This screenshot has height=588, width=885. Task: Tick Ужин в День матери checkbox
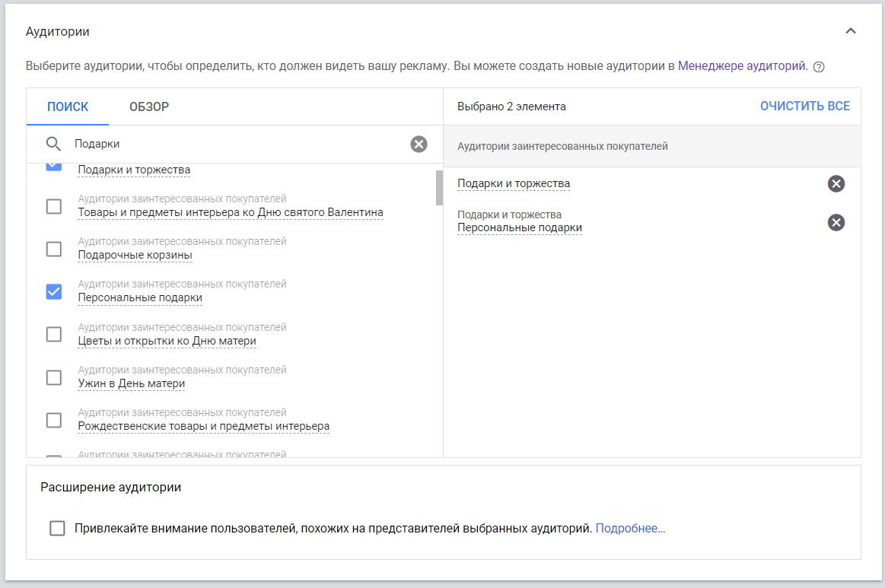54,377
